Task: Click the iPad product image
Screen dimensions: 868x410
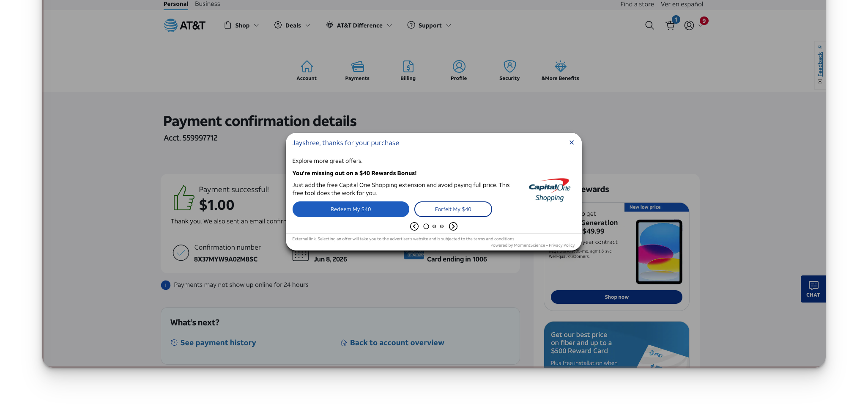Action: (x=659, y=252)
